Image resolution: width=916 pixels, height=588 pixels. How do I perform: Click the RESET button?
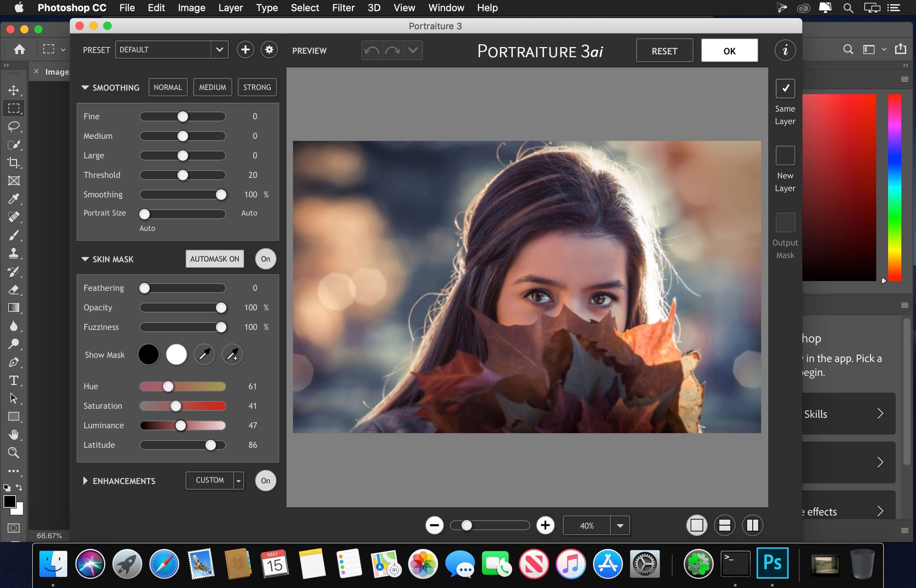click(664, 50)
